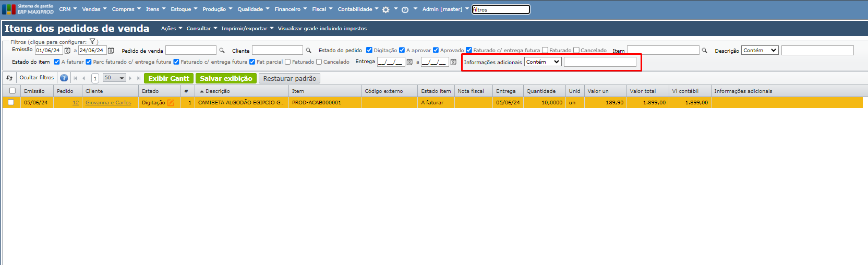Click the Informações adicionais filter text field
The image size is (868, 265).
coord(600,62)
